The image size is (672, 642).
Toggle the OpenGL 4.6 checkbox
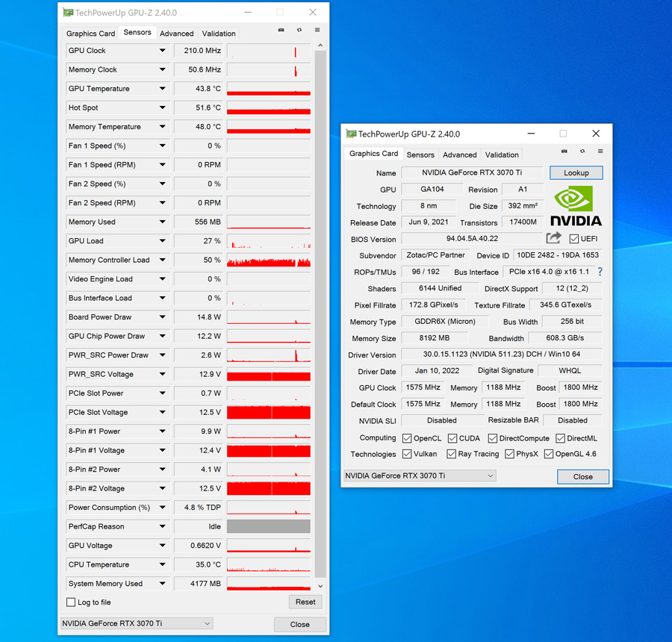549,454
